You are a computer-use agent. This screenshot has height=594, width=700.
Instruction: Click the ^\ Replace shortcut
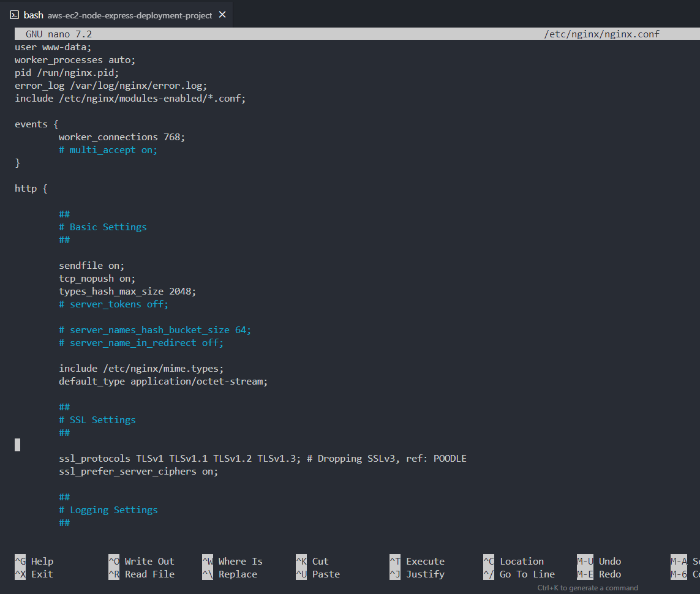(230, 574)
